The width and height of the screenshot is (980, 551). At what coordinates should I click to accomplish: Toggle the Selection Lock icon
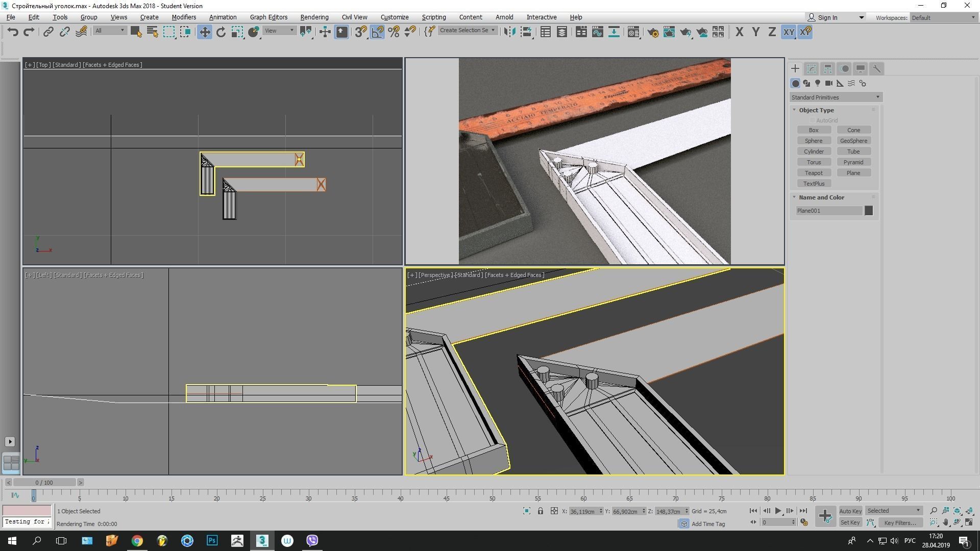point(540,511)
